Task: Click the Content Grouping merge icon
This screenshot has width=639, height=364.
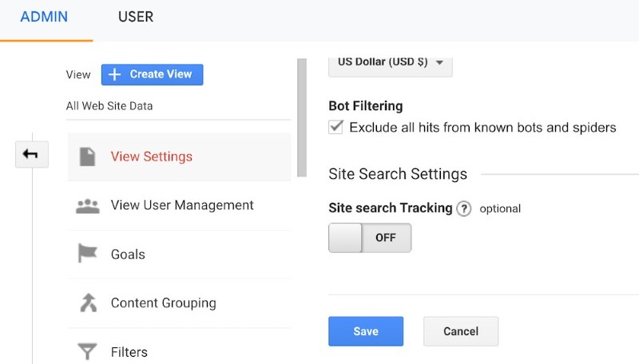Action: pos(89,303)
